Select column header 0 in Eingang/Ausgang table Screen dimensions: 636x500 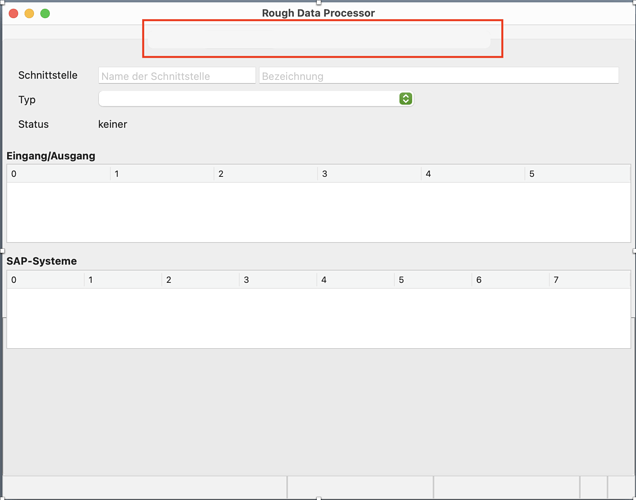coord(58,174)
